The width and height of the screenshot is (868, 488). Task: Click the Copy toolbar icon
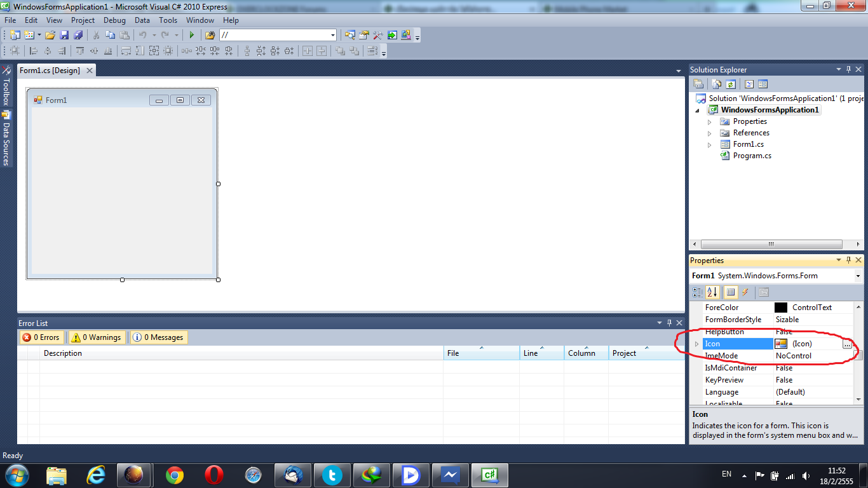(x=111, y=36)
